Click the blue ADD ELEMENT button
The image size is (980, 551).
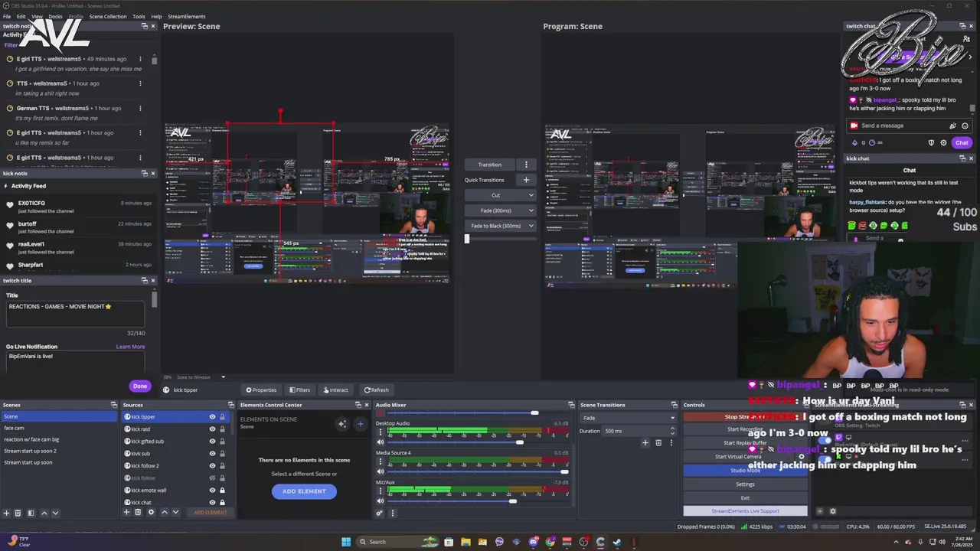tap(304, 491)
